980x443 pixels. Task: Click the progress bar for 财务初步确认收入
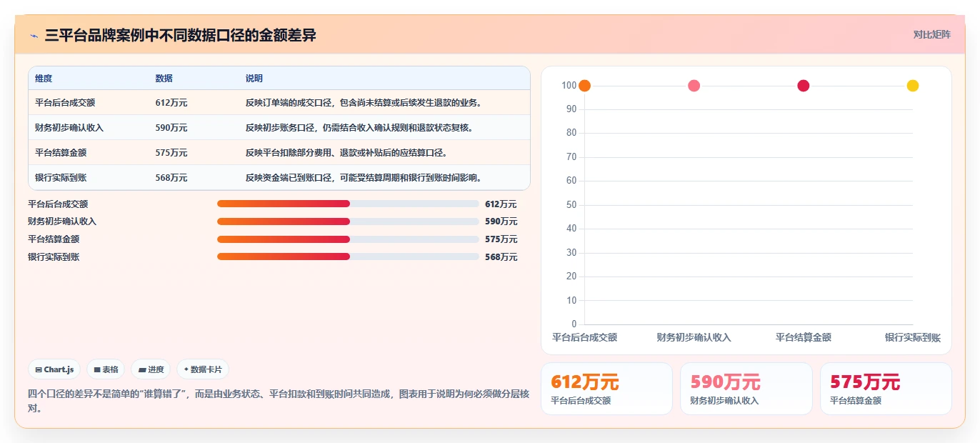pos(348,221)
